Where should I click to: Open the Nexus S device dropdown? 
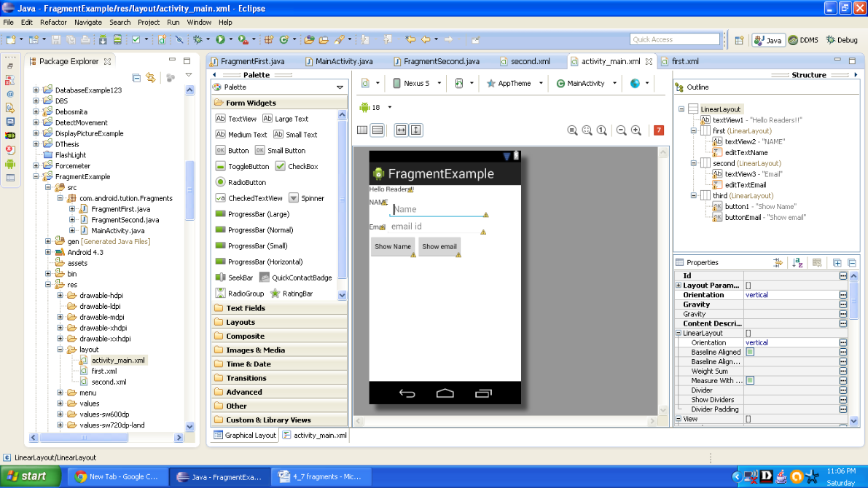[417, 84]
